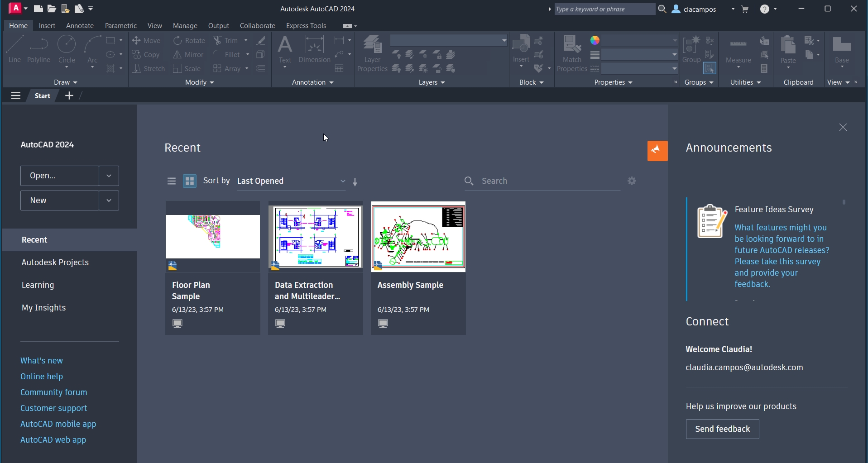Click the Quick Calculator icon in Utilities
Viewport: 868px width, 463px height.
[764, 68]
